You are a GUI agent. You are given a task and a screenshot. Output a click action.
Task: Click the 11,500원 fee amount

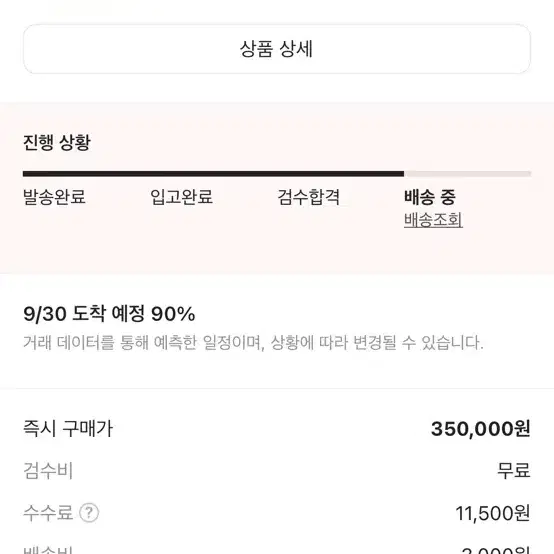coord(493,513)
